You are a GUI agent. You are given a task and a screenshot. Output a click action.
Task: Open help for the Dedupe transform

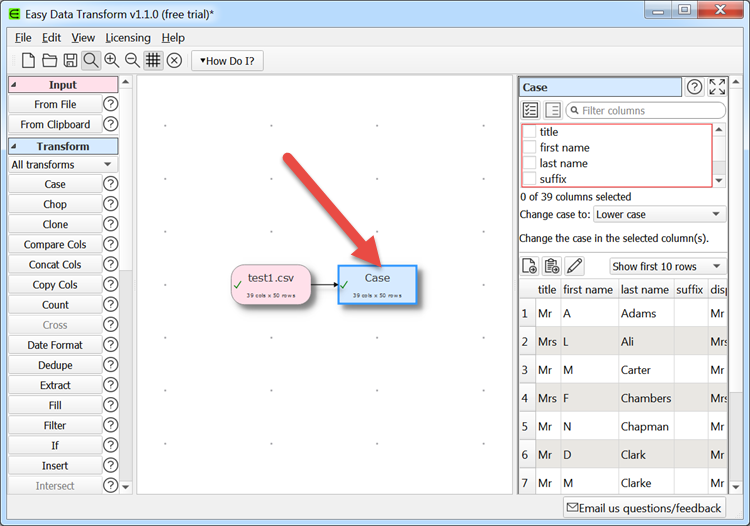pos(111,365)
